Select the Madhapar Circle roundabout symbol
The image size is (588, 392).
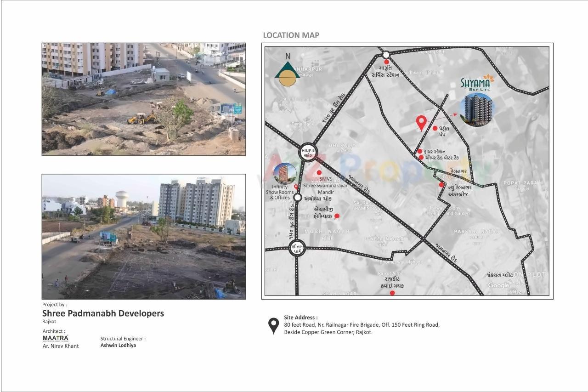click(307, 153)
